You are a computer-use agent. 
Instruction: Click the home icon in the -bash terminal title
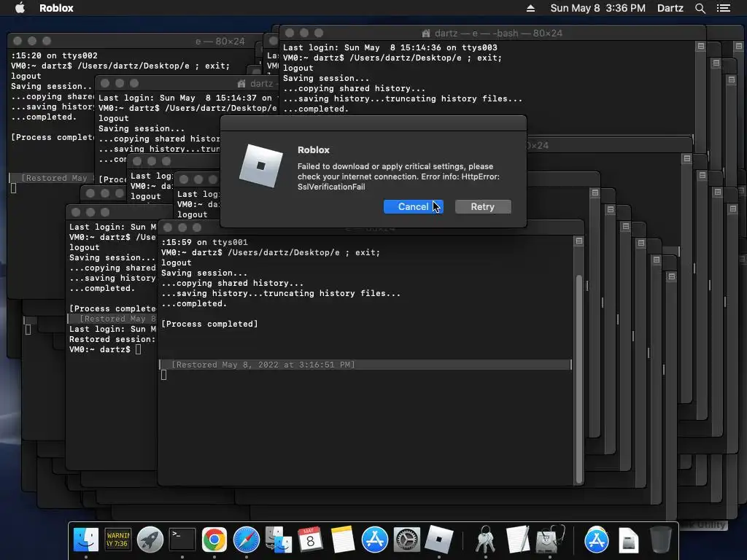click(x=426, y=34)
